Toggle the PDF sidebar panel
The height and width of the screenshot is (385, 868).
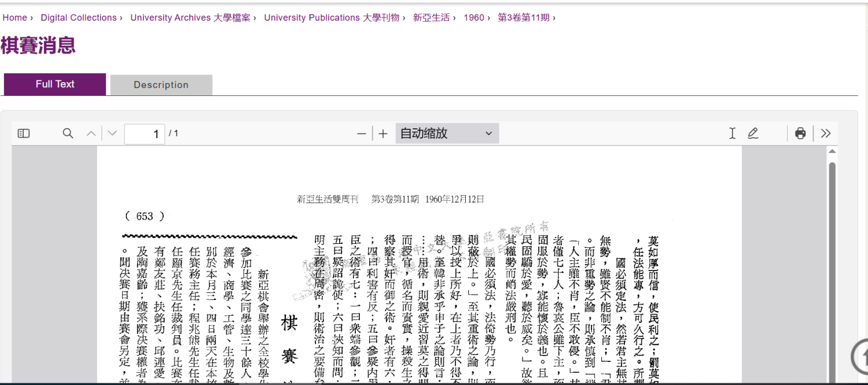[23, 133]
